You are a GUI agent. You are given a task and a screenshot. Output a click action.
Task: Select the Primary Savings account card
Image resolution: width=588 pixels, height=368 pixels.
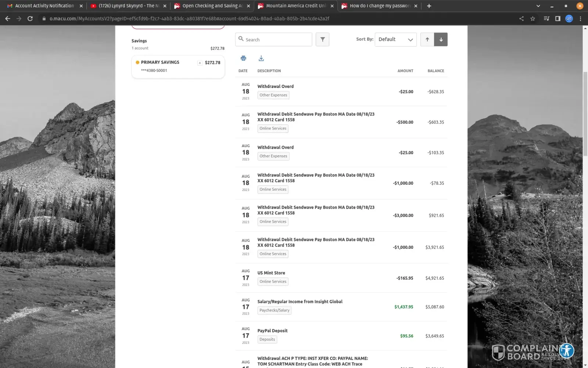pos(178,66)
